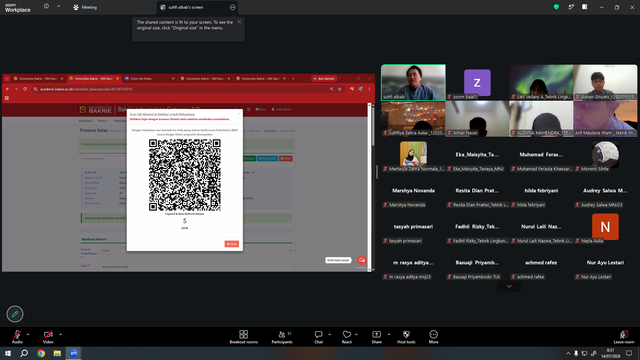Open Windows taskbar search
This screenshot has width=640, height=360.
point(24,353)
